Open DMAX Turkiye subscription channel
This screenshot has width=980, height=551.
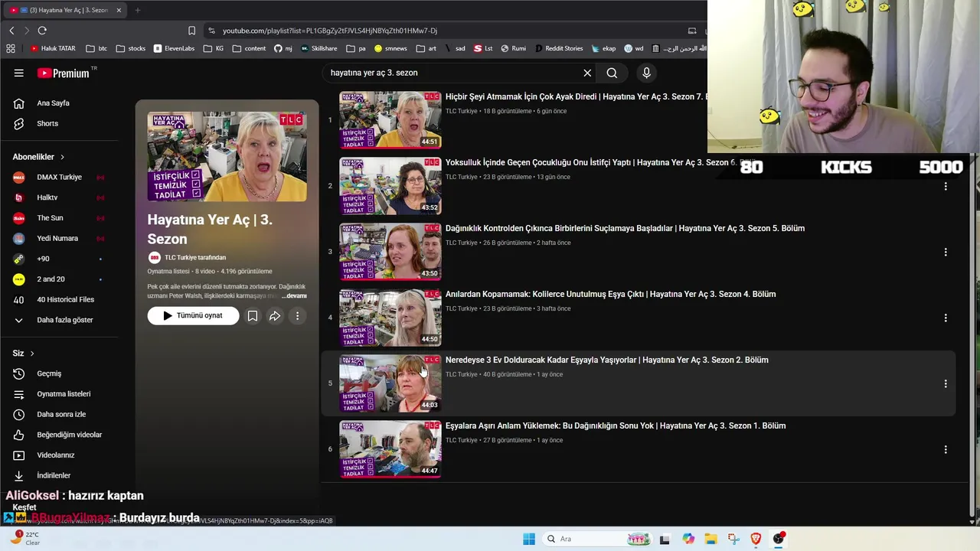coord(59,177)
